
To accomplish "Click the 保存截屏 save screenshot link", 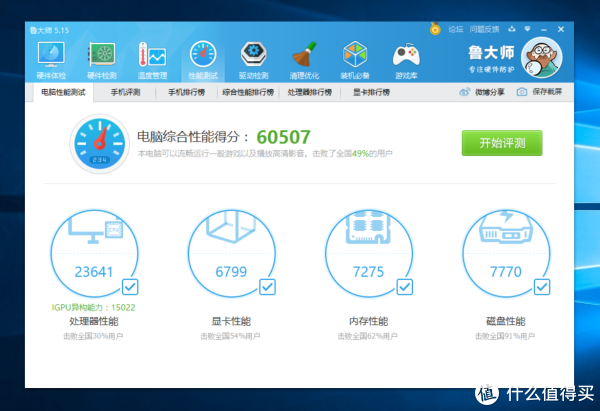I will pos(547,92).
